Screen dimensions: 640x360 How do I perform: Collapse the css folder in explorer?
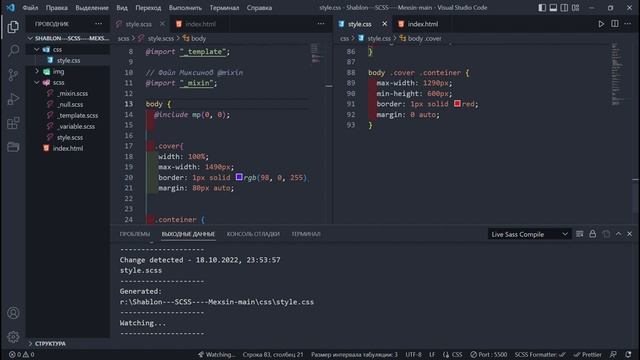tap(37, 49)
